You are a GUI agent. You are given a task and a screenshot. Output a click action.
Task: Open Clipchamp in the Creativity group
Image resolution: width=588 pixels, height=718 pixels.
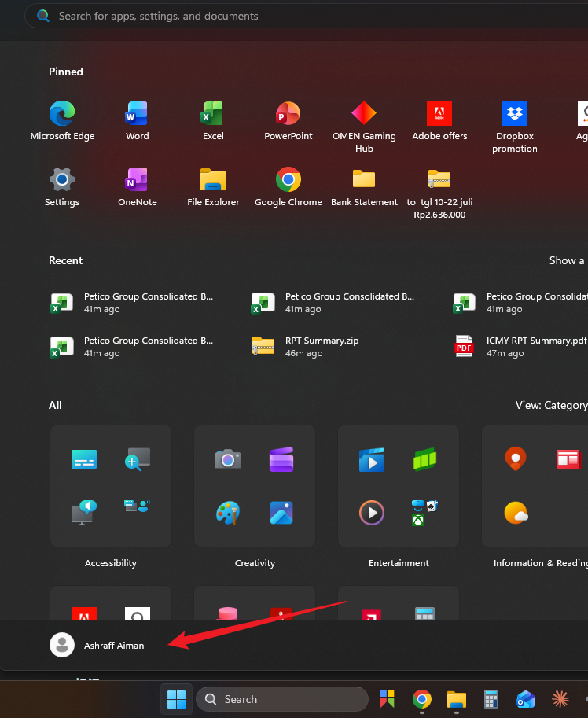point(281,459)
